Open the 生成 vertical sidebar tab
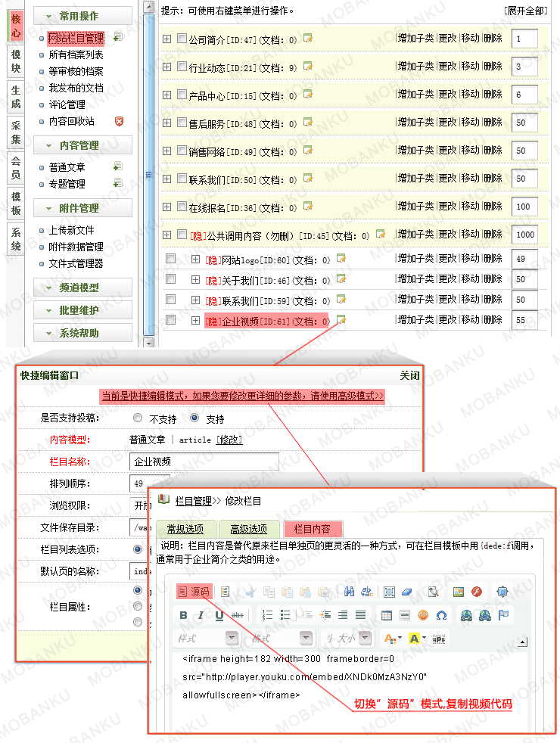 pos(16,97)
